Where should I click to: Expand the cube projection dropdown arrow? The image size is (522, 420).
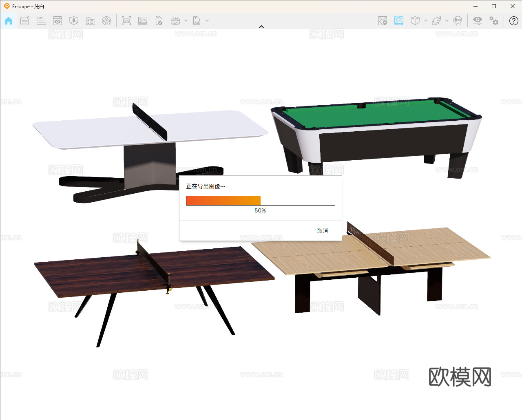[x=426, y=20]
